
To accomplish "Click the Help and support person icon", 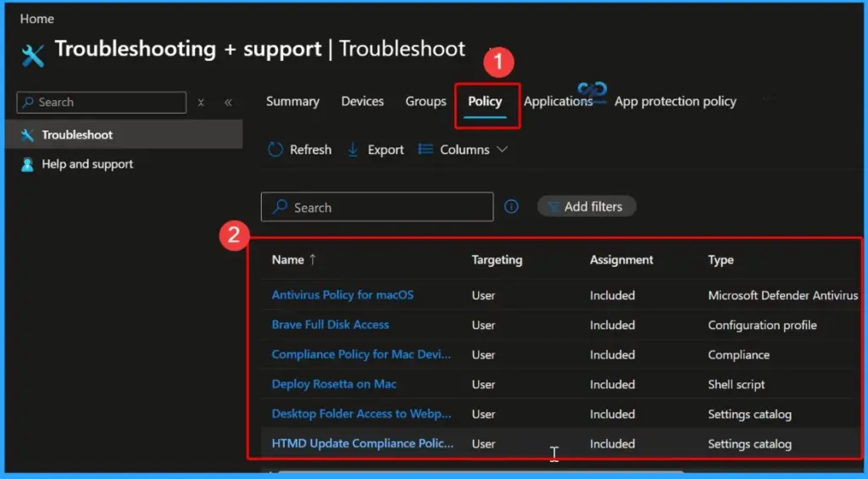I will (x=27, y=164).
